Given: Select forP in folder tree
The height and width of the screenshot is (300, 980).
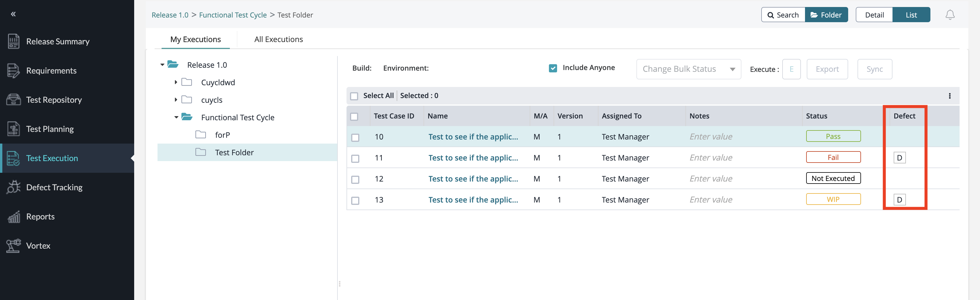Looking at the screenshot, I should coord(222,135).
